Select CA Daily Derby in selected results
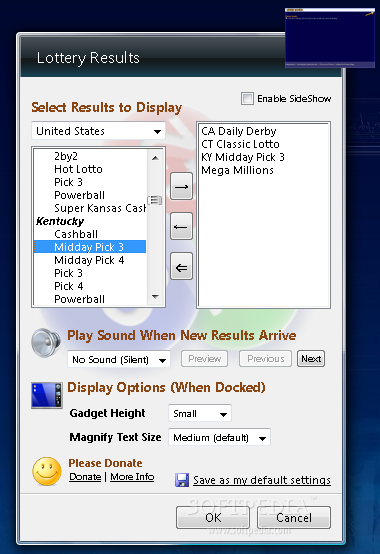This screenshot has height=554, width=380. point(239,131)
